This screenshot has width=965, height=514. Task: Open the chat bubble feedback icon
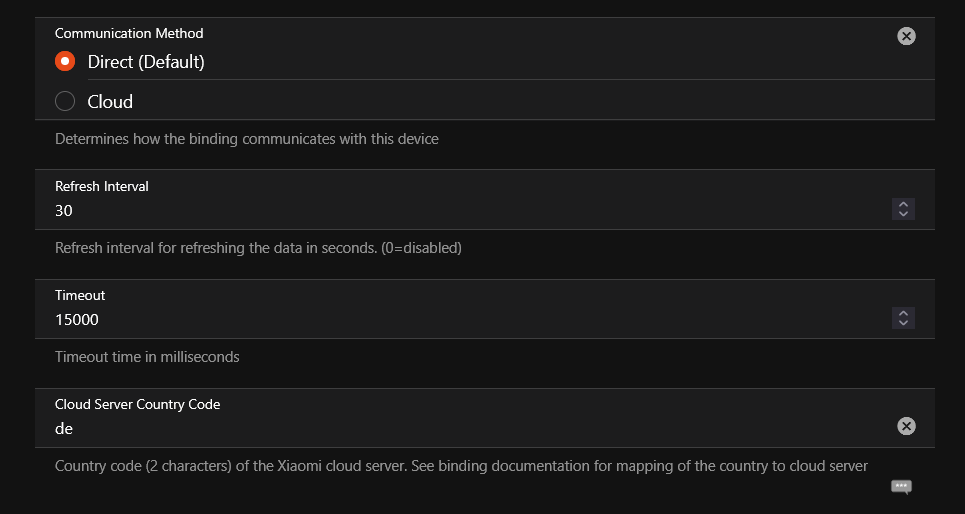point(901,487)
